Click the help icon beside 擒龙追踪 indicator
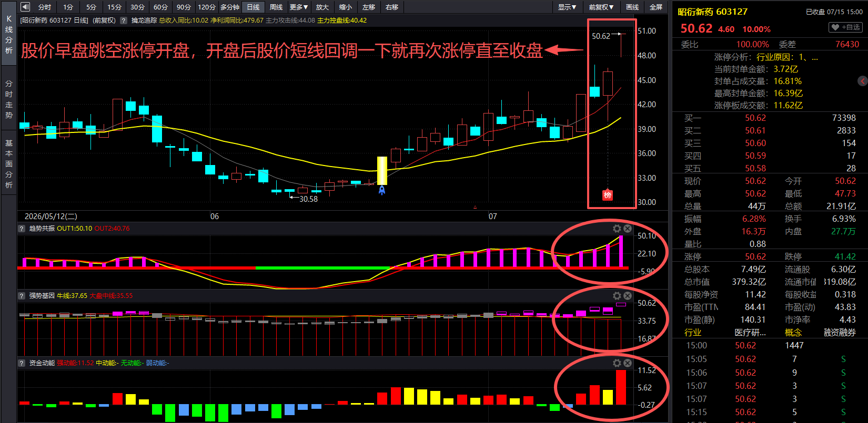Viewport: 868px width, 423px height. tap(124, 20)
